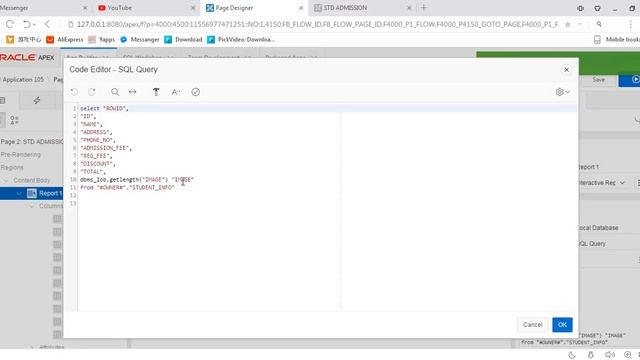Collapse the Columns tree node
This screenshot has height=360, width=640.
coord(32,206)
